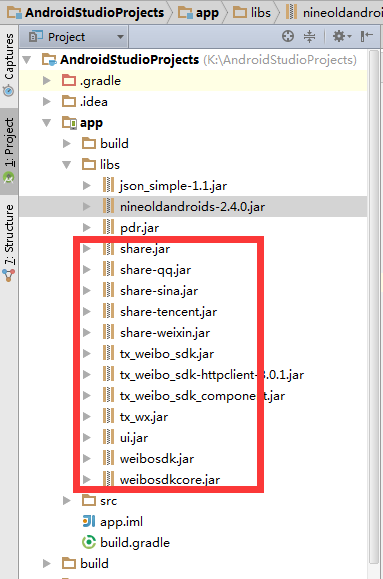Viewport: 383px width, 579px height.
Task: Select weibosdk.jar in tree
Action: click(157, 459)
